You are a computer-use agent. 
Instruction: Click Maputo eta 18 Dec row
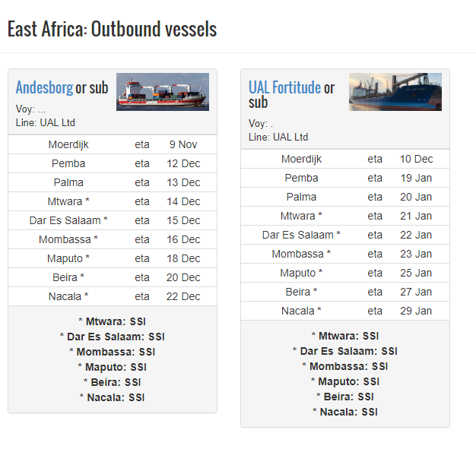(113, 258)
